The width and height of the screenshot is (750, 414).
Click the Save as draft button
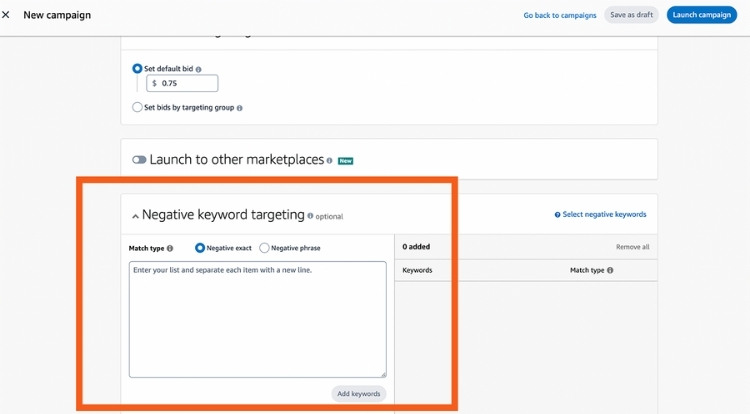(x=631, y=15)
